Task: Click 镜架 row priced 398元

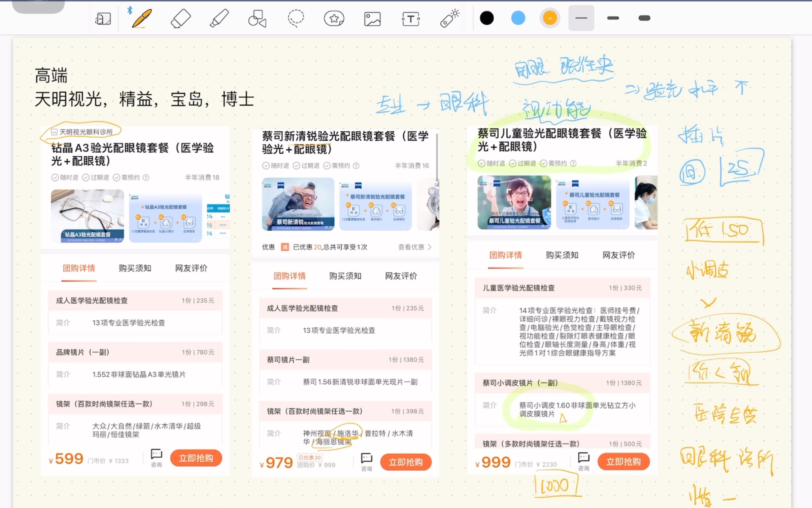Action: [345, 412]
